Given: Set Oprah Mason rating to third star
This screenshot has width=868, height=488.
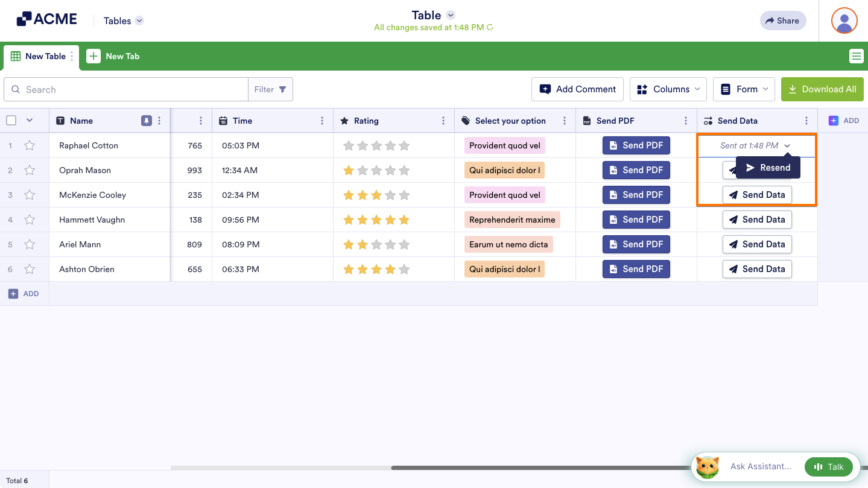Looking at the screenshot, I should (376, 170).
